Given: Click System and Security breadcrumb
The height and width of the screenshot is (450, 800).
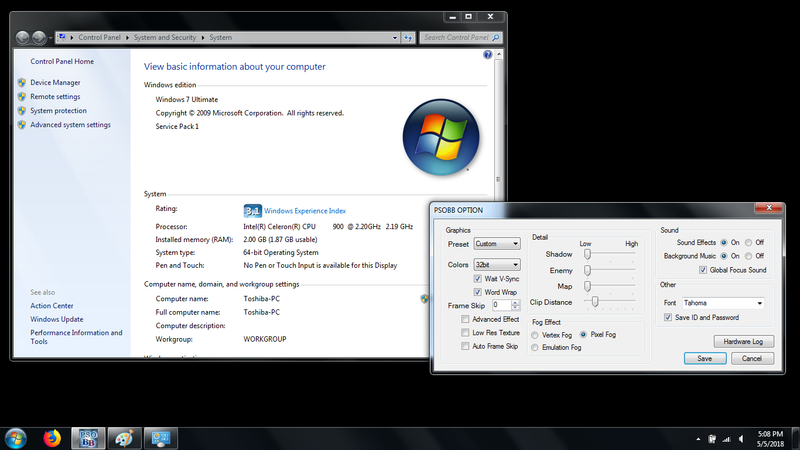Looking at the screenshot, I should pos(165,37).
